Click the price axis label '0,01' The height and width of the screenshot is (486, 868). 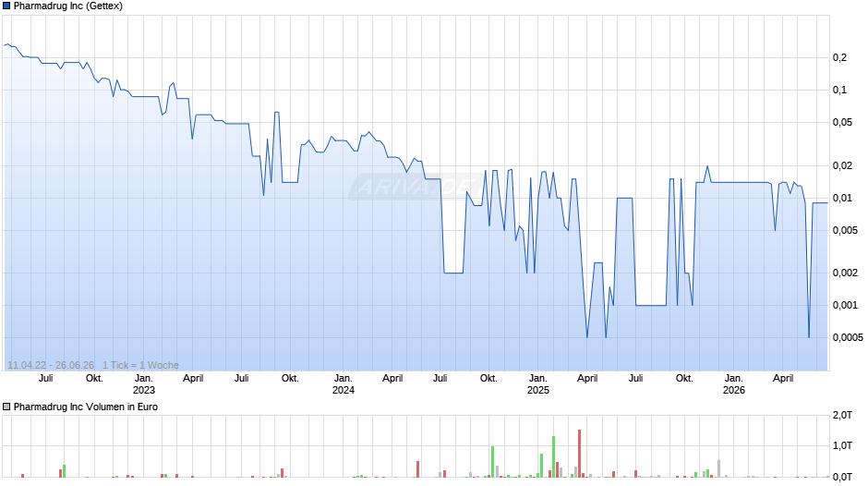tap(842, 198)
